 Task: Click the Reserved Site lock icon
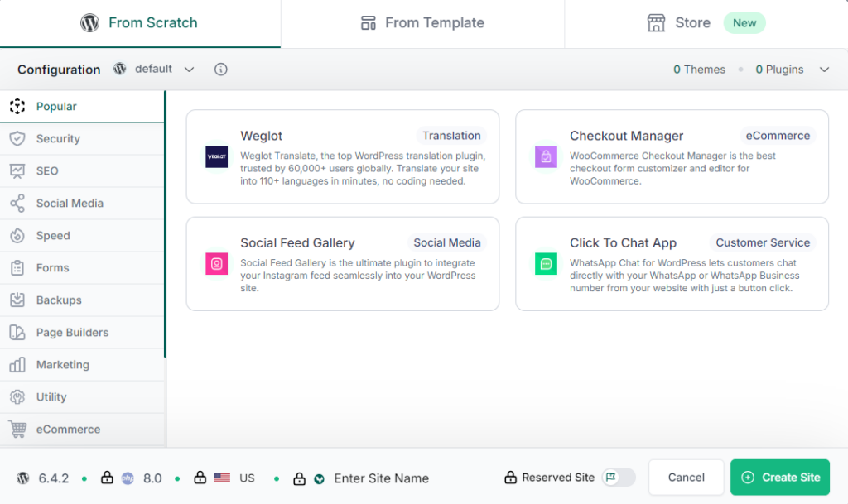[510, 477]
